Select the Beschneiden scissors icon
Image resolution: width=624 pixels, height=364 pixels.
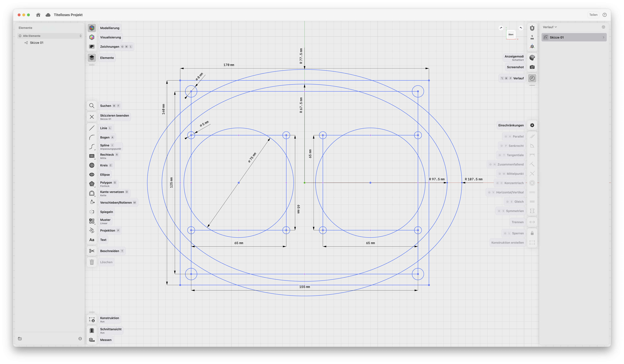pyautogui.click(x=92, y=251)
